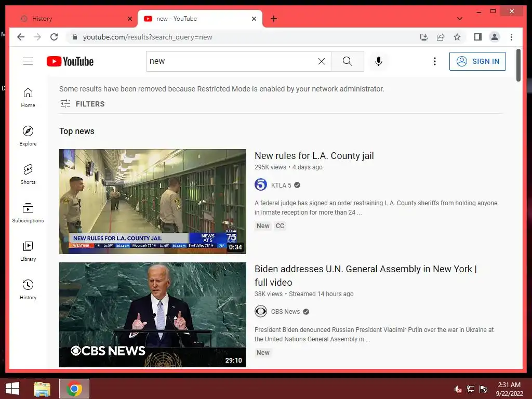Open File Explorer from taskbar
532x399 pixels.
tap(42, 389)
